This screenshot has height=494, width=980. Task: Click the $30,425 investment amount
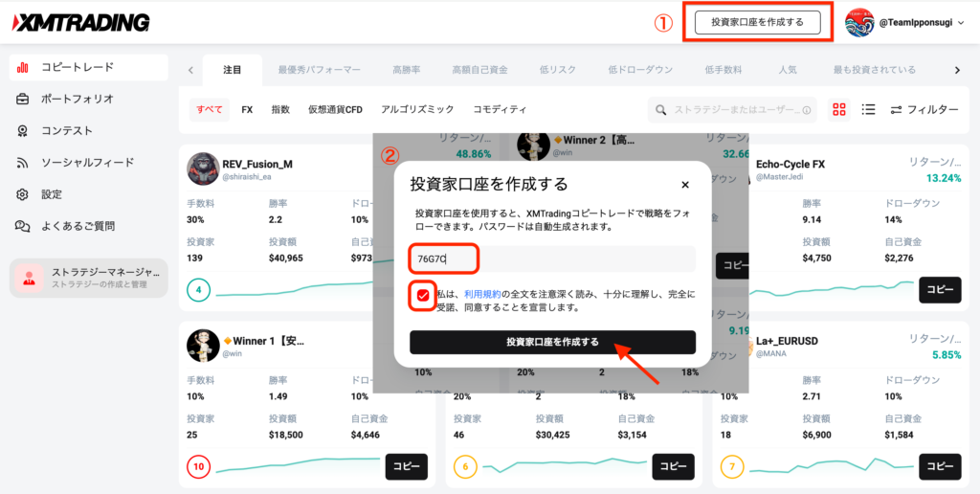pos(553,436)
